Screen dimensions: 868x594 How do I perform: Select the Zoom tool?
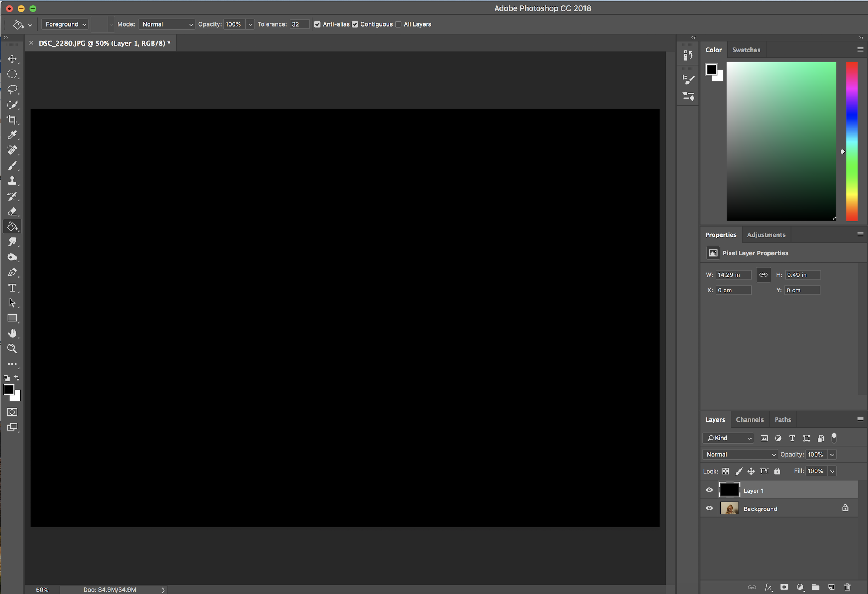12,349
